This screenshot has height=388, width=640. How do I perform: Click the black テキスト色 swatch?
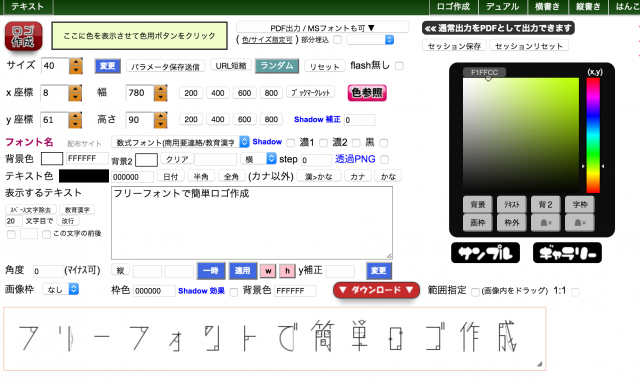point(84,176)
